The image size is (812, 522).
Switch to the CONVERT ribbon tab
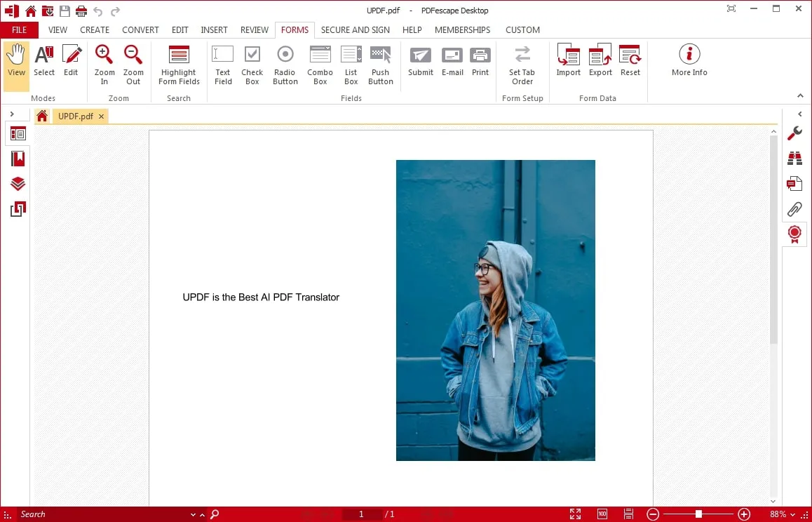coord(140,29)
